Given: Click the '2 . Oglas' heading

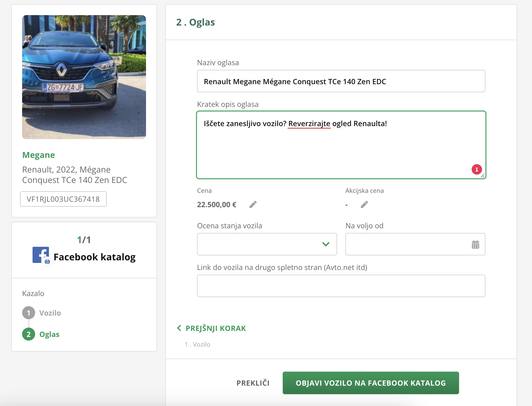Looking at the screenshot, I should 195,22.
